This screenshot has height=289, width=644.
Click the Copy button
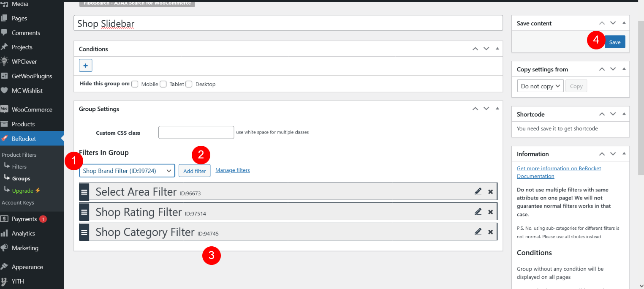(x=576, y=86)
